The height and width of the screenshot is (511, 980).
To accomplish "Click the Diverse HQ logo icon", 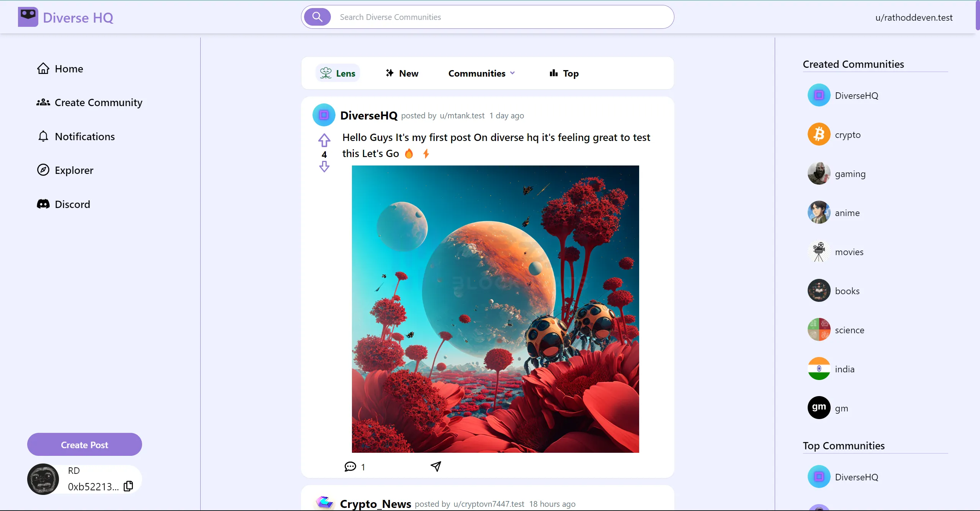I will (x=28, y=17).
